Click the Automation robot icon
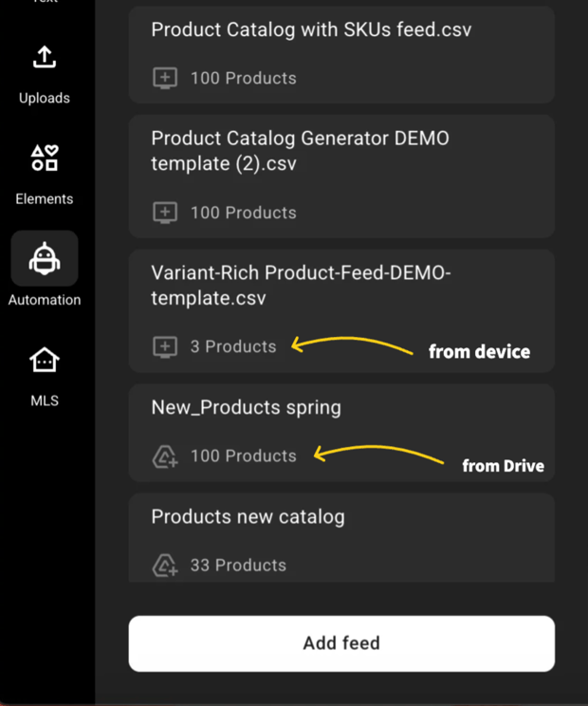The height and width of the screenshot is (706, 588). click(x=44, y=258)
